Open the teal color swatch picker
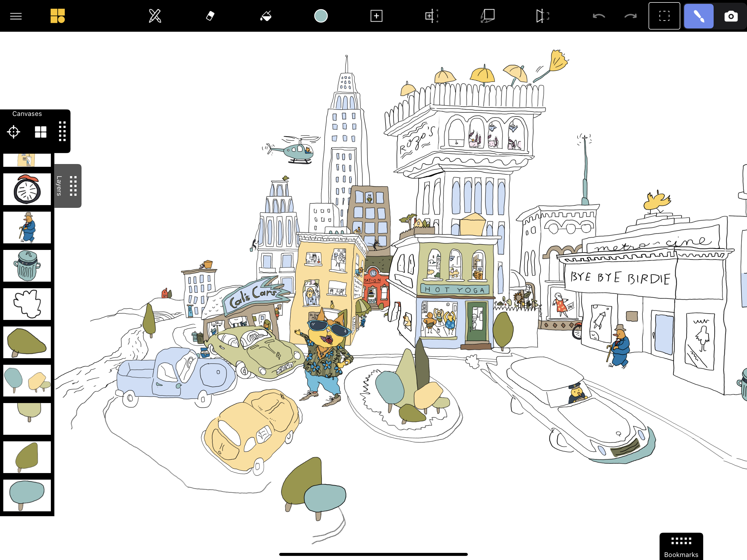This screenshot has width=747, height=560. (320, 16)
